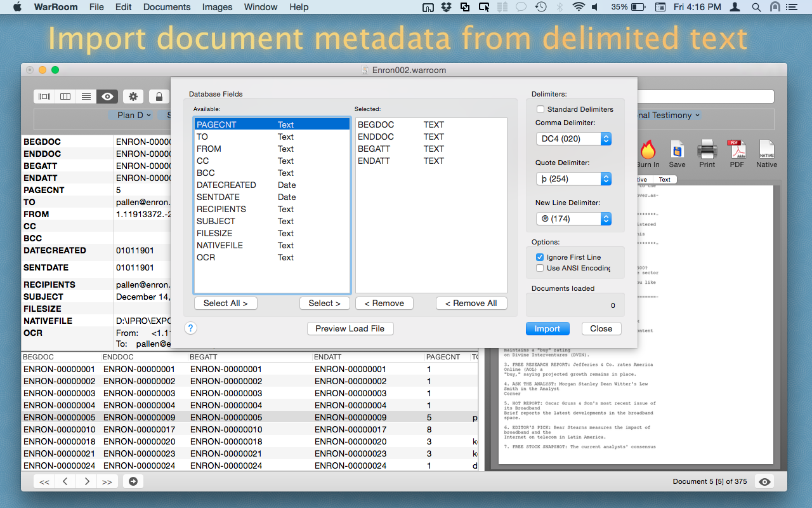Image resolution: width=812 pixels, height=508 pixels.
Task: Open the Edit menu
Action: (124, 7)
